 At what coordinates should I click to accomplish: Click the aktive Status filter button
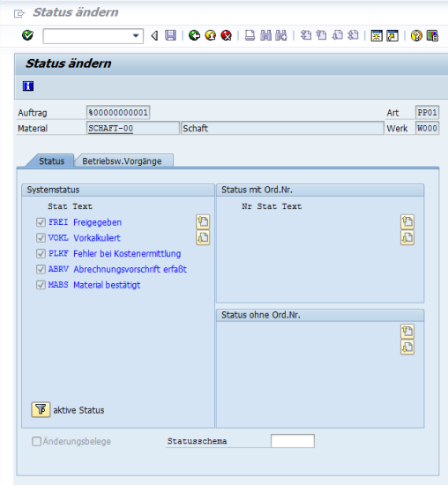41,410
